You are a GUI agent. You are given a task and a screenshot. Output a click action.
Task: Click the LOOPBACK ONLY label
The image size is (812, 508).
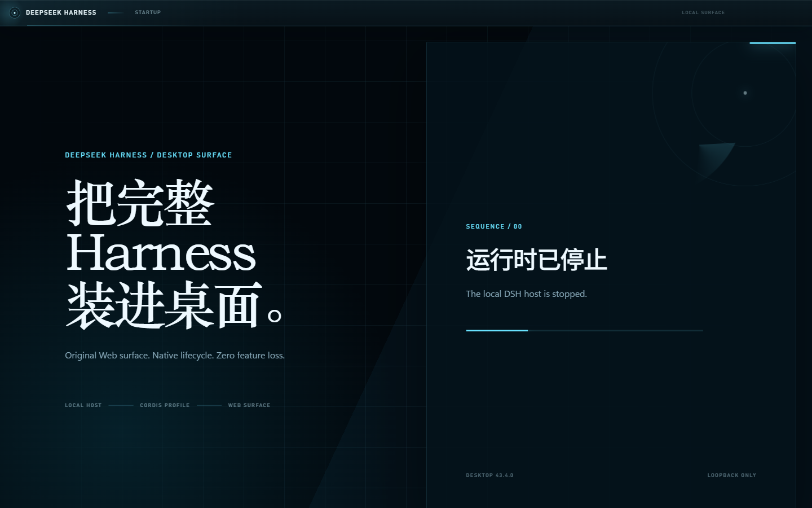732,475
